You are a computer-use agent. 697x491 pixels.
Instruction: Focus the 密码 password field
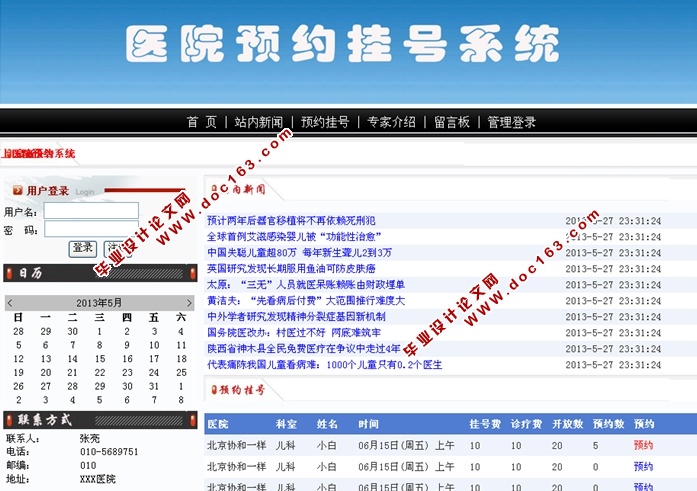[91, 230]
